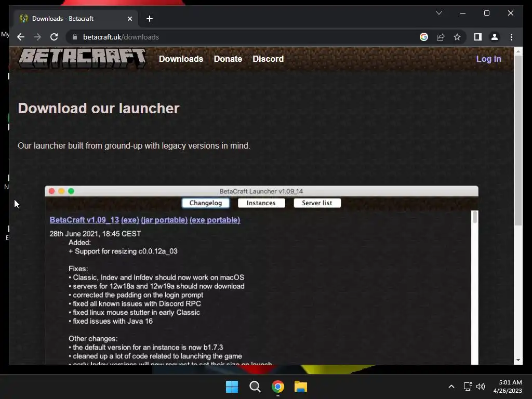Go back to the previous page

(21, 37)
